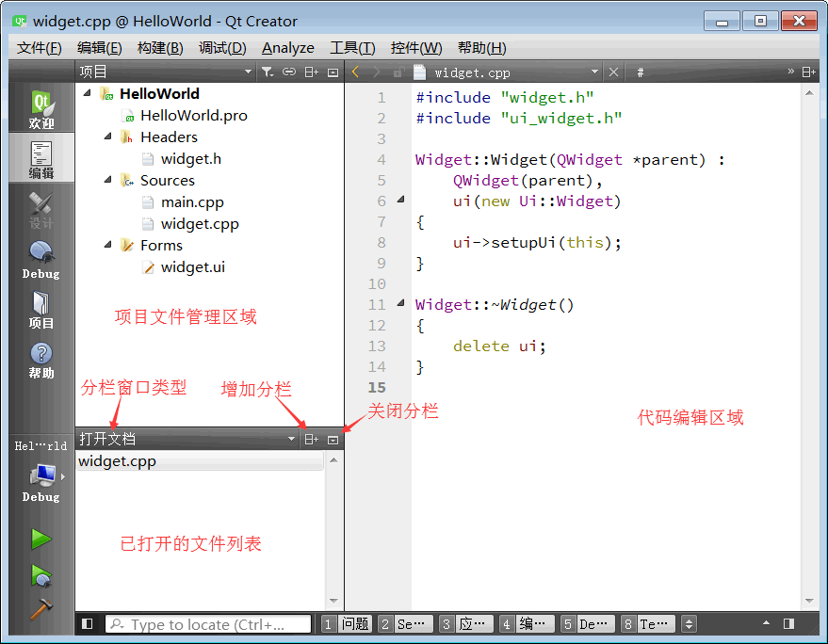This screenshot has width=828, height=644.
Task: Collapse the Sources folder
Action: [x=107, y=180]
